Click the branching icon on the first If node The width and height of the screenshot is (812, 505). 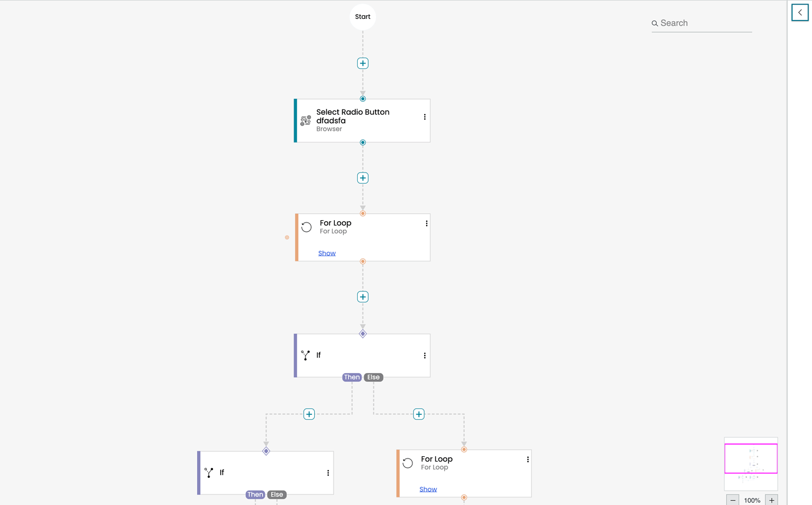(x=305, y=355)
